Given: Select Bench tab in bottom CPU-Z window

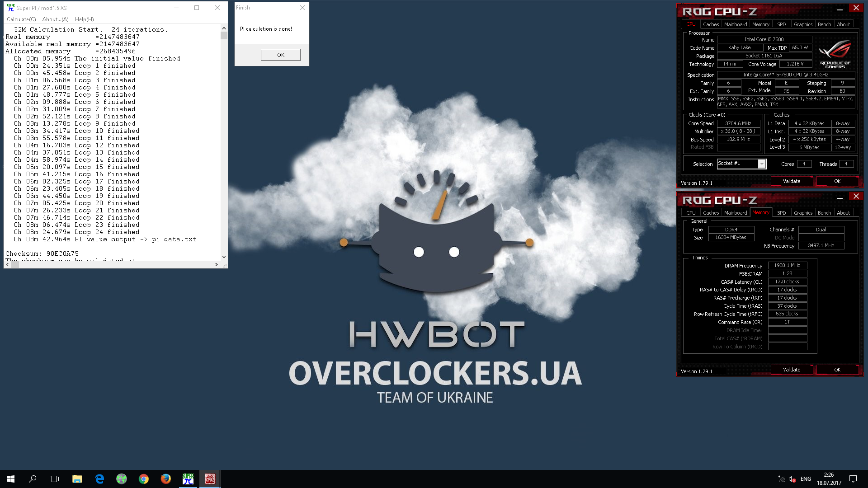Looking at the screenshot, I should pyautogui.click(x=825, y=213).
